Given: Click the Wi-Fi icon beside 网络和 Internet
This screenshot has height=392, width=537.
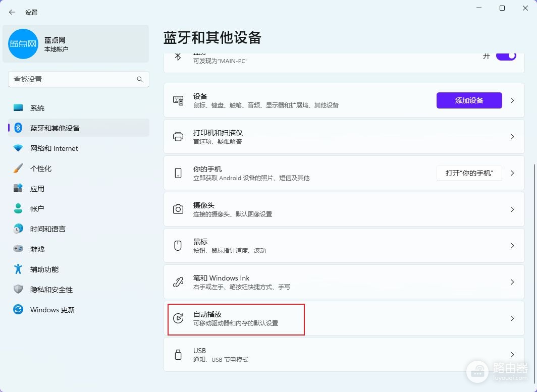Looking at the screenshot, I should 18,148.
